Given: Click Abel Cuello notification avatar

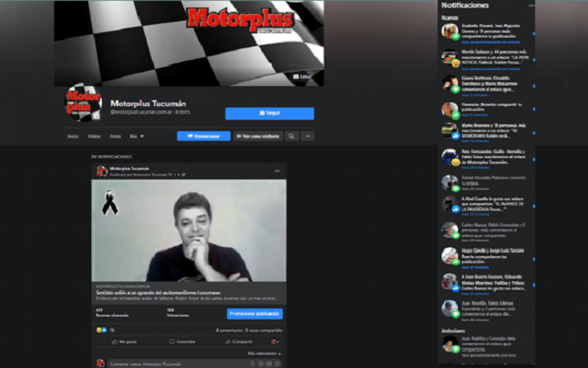Looking at the screenshot, I should click(x=450, y=205).
